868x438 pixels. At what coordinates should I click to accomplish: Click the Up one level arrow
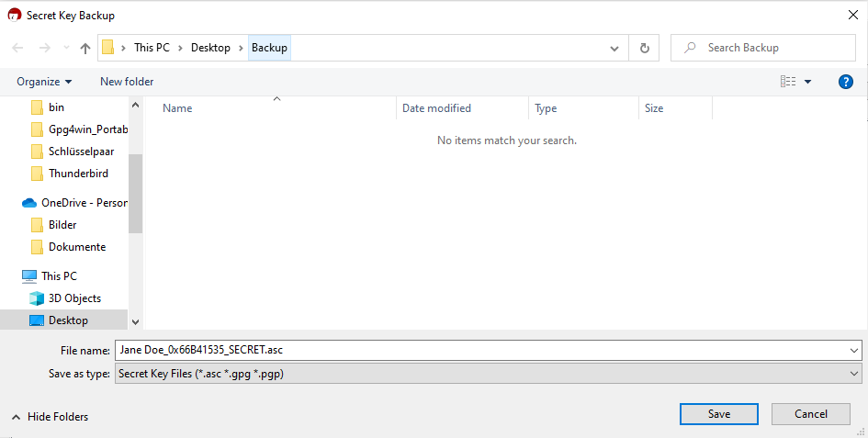(x=85, y=48)
